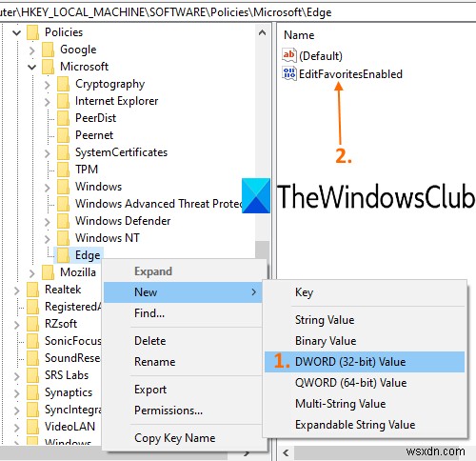Click the PeerDist folder icon
This screenshot has height=461, width=476.
point(63,118)
